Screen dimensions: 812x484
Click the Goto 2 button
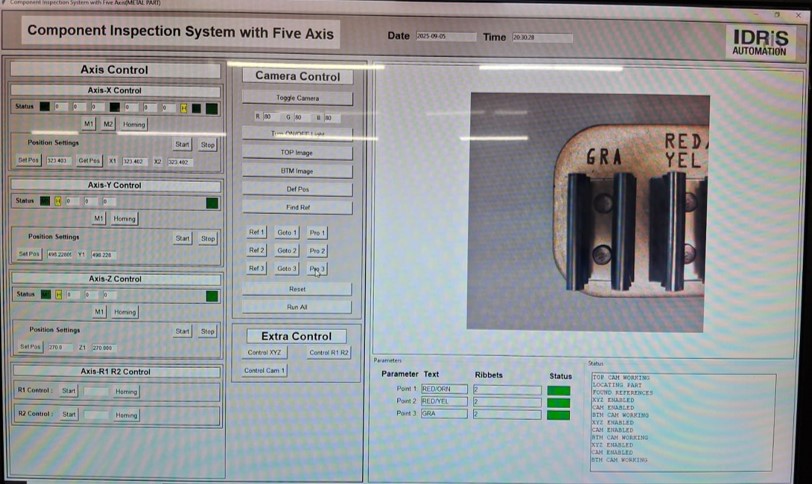click(x=287, y=250)
